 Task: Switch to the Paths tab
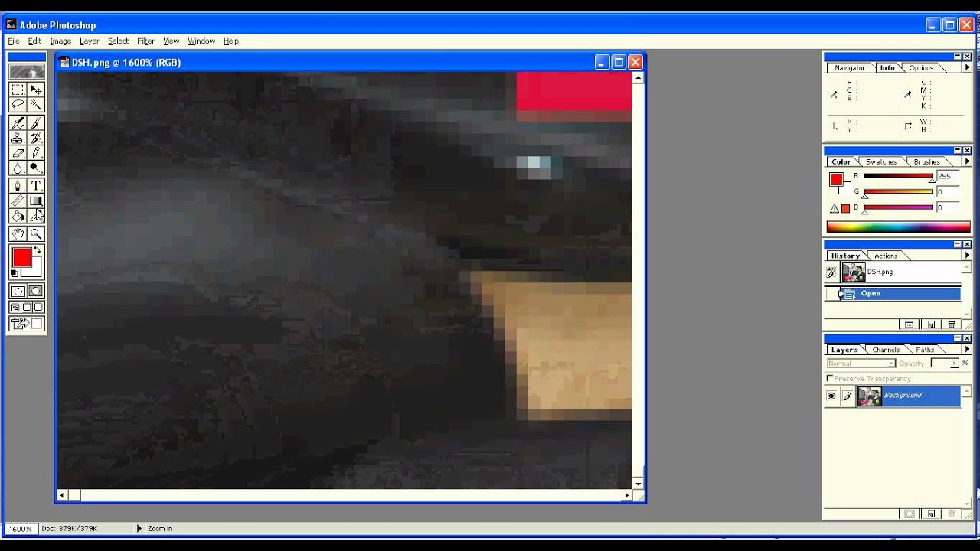pos(925,350)
